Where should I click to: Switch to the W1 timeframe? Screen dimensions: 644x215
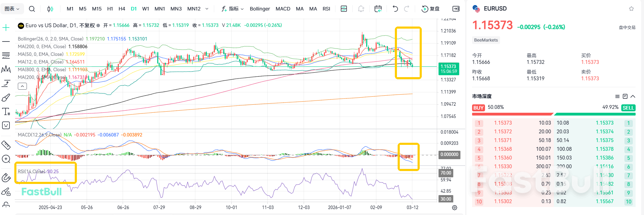pos(146,9)
